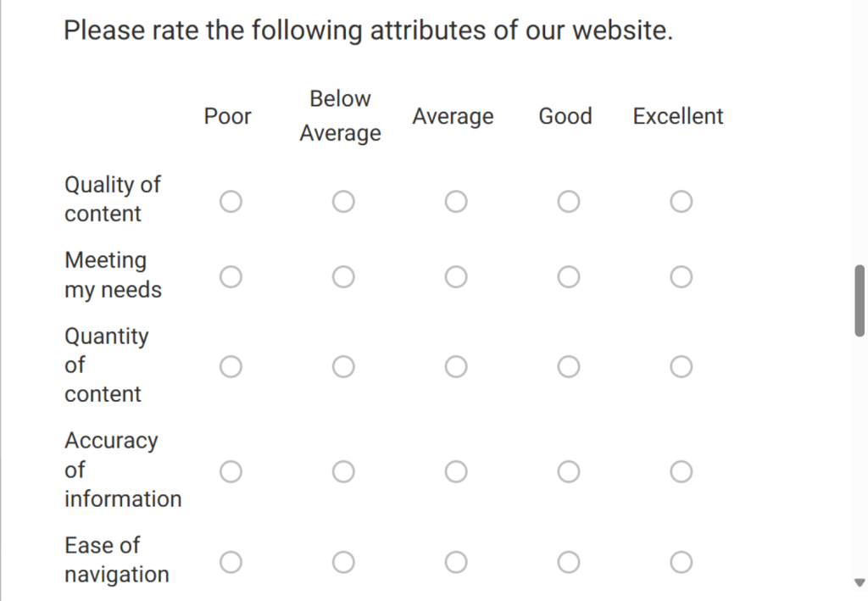Select Good for Quantity of content

[x=569, y=366]
